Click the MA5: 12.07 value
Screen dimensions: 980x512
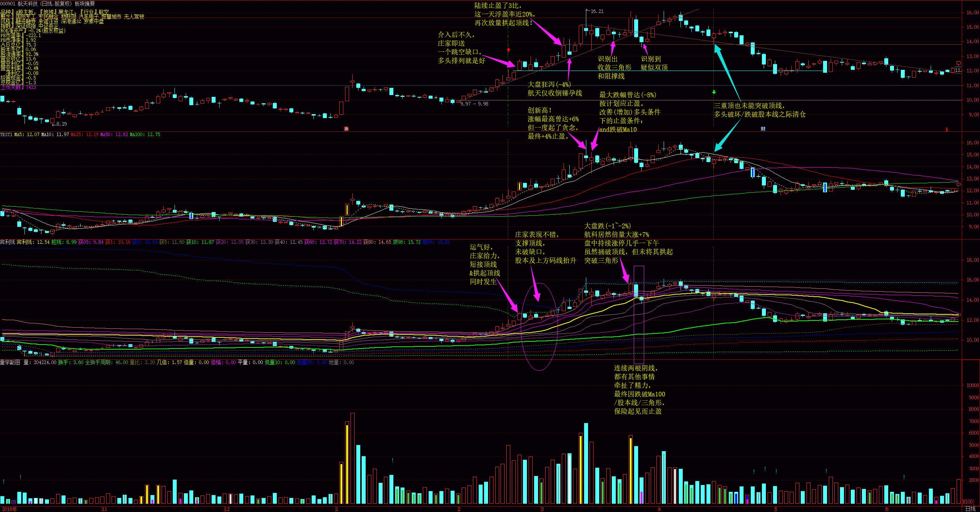27,134
